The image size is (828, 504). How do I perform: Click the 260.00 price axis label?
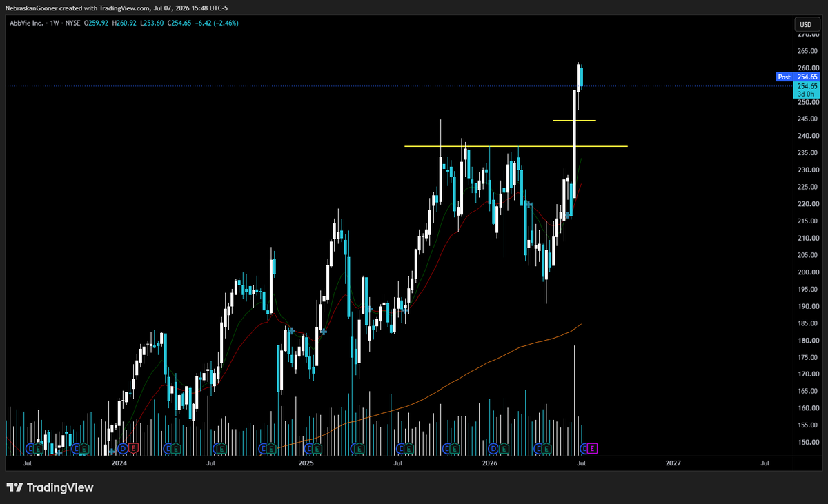807,68
